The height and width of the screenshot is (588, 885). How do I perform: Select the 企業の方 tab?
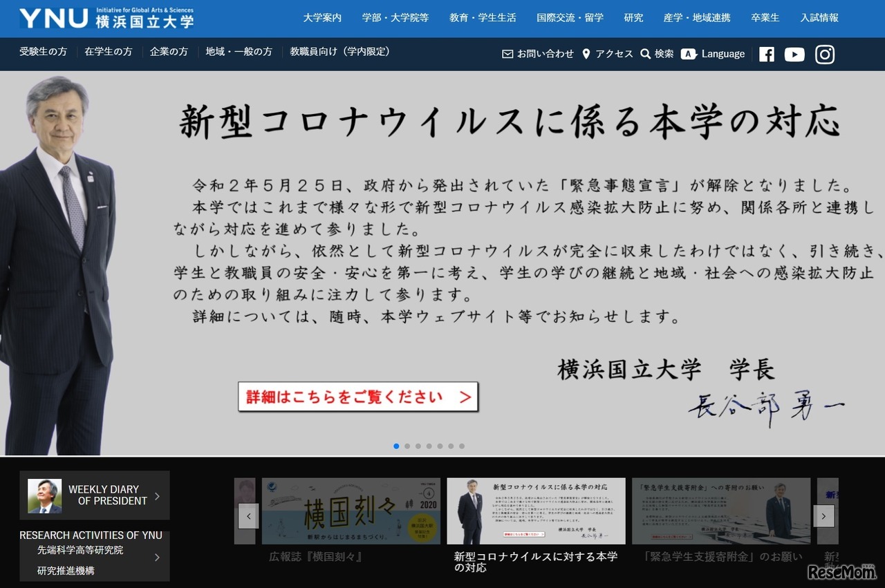click(x=169, y=51)
